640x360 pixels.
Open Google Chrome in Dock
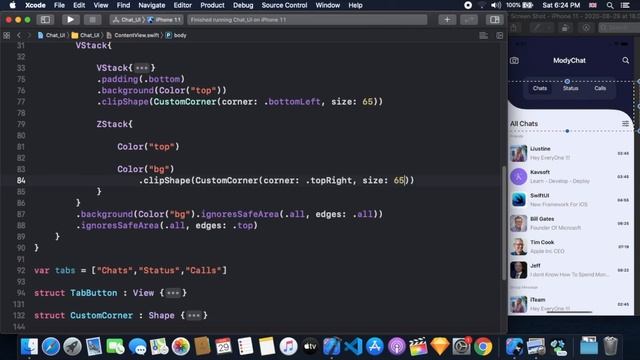click(x=483, y=347)
